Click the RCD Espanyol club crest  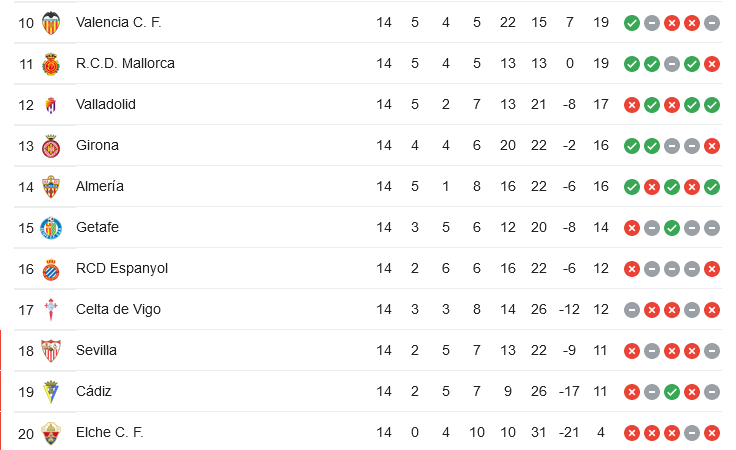(51, 269)
